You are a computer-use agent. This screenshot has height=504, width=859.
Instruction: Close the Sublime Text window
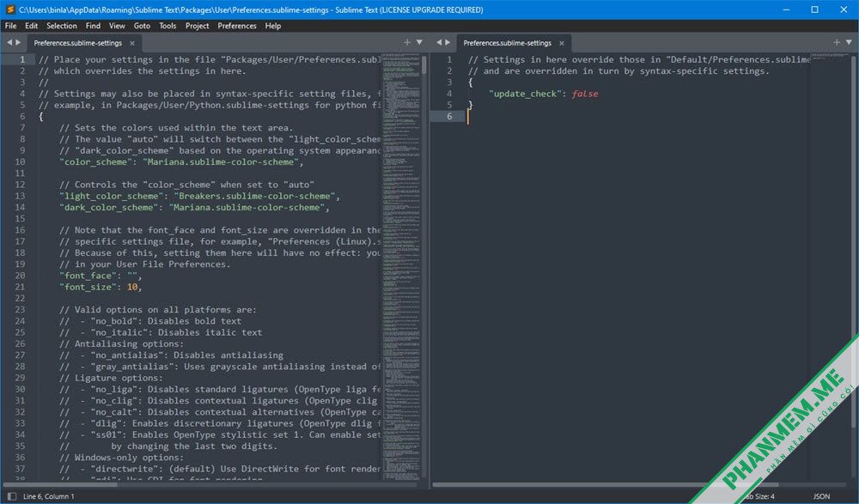(x=844, y=9)
